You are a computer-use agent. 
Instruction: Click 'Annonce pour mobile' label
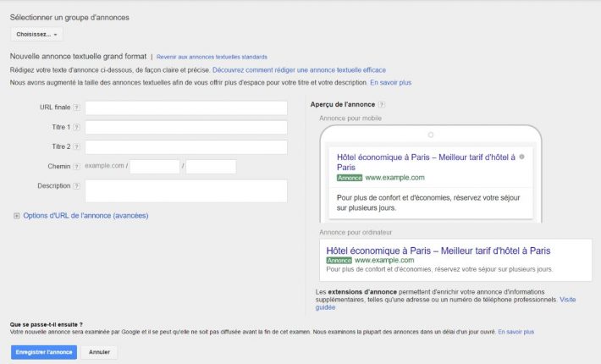[350, 119]
